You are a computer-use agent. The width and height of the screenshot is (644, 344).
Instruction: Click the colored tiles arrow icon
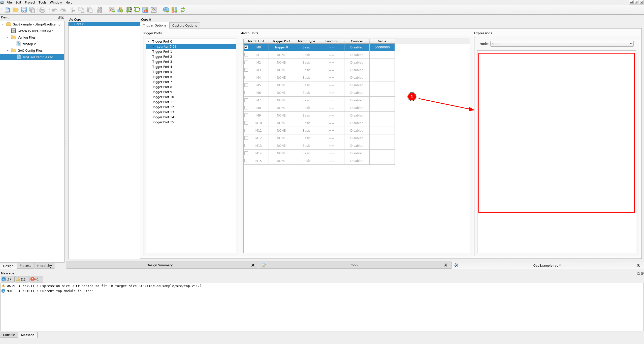click(174, 10)
